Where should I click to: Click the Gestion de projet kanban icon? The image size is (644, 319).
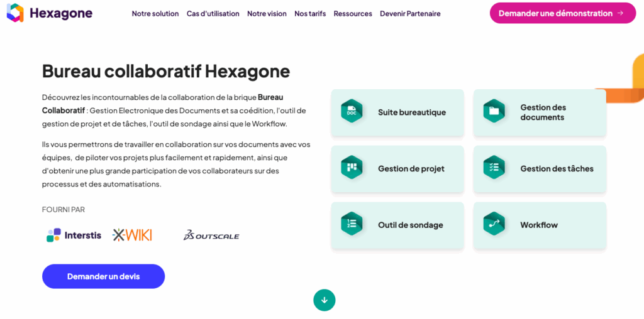[352, 167]
